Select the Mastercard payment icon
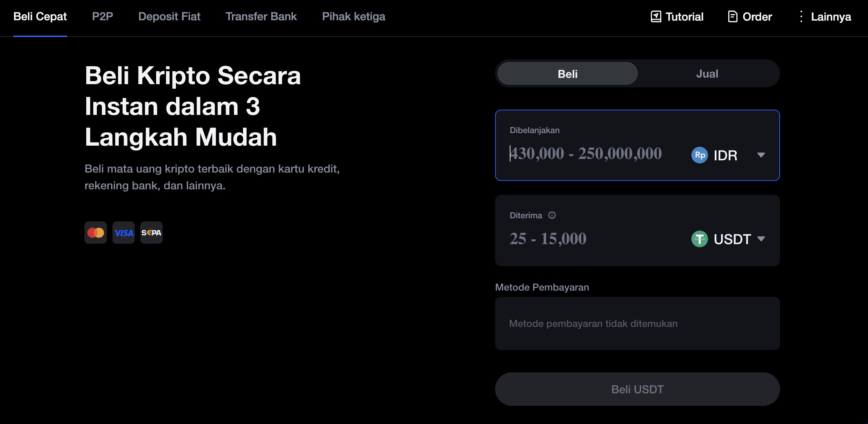This screenshot has width=868, height=424. click(x=95, y=232)
